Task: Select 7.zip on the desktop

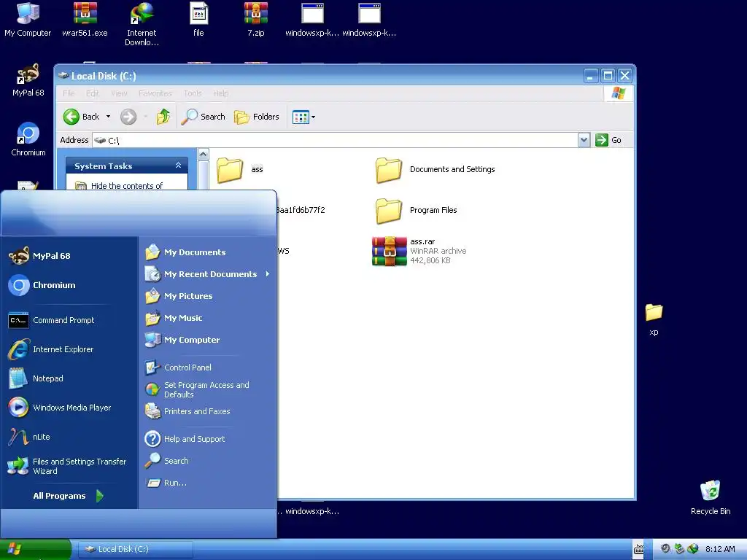Action: click(x=256, y=20)
